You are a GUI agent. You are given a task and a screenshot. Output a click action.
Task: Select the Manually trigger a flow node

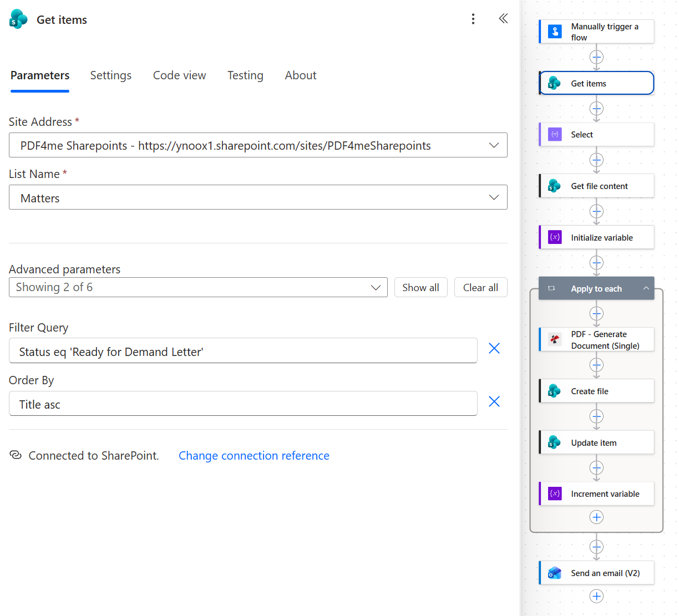pos(596,32)
